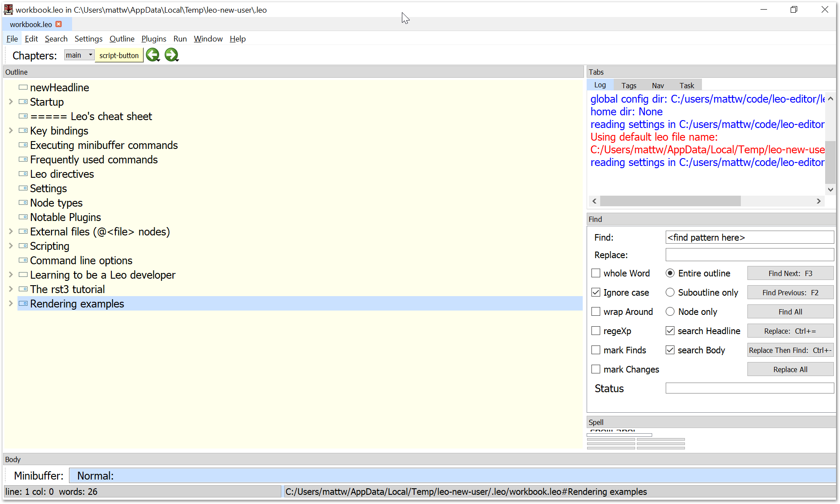840x504 pixels.
Task: Open the Plugins menu
Action: point(153,38)
